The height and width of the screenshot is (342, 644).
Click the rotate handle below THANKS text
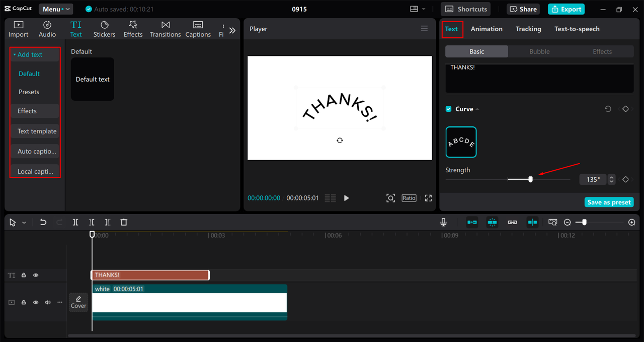[x=340, y=140]
